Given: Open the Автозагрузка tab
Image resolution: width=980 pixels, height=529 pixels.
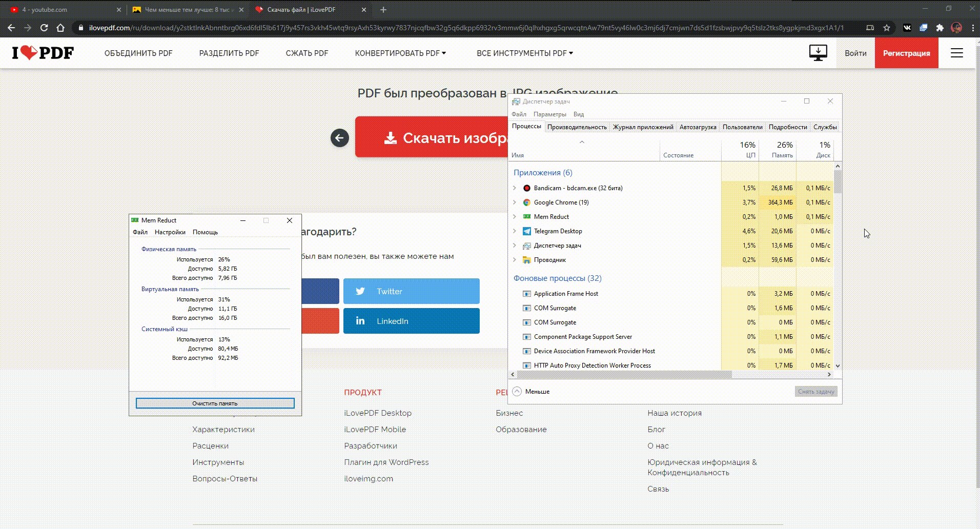Looking at the screenshot, I should [698, 127].
